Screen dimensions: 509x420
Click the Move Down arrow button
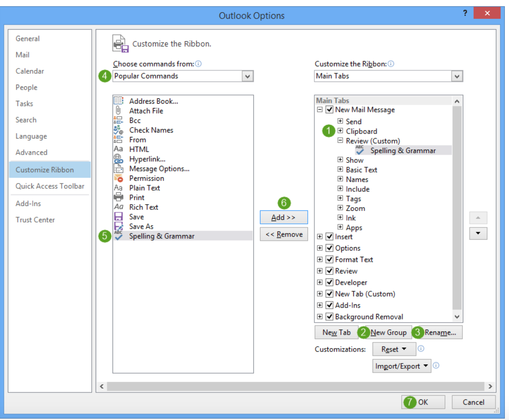[x=478, y=233]
